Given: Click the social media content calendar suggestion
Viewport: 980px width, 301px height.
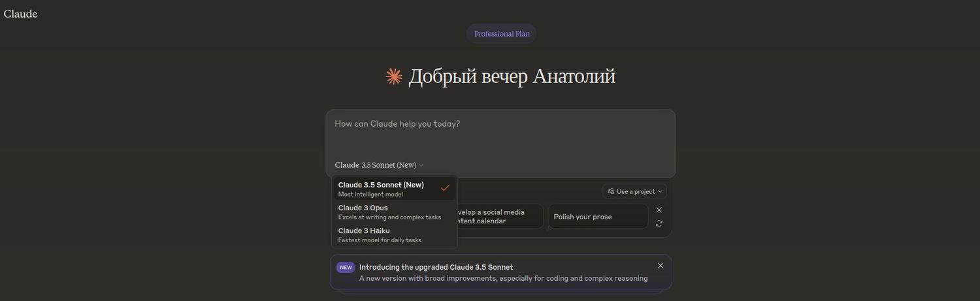Looking at the screenshot, I should (x=500, y=217).
